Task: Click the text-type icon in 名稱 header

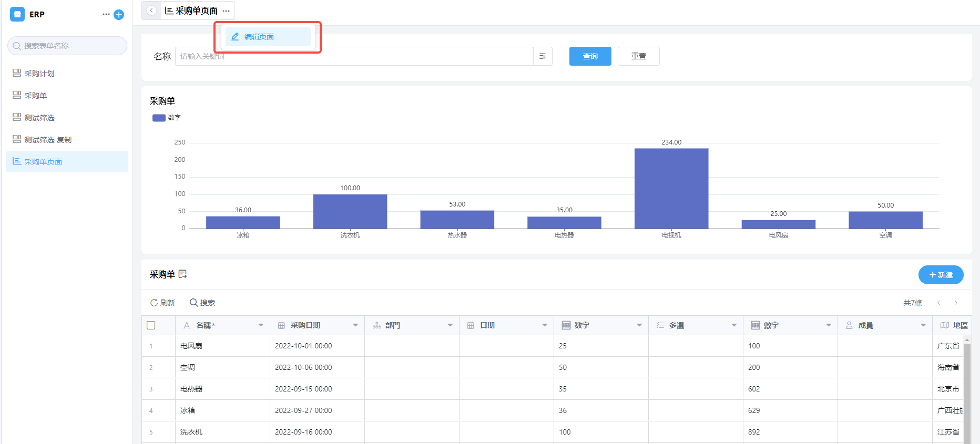Action: (187, 325)
